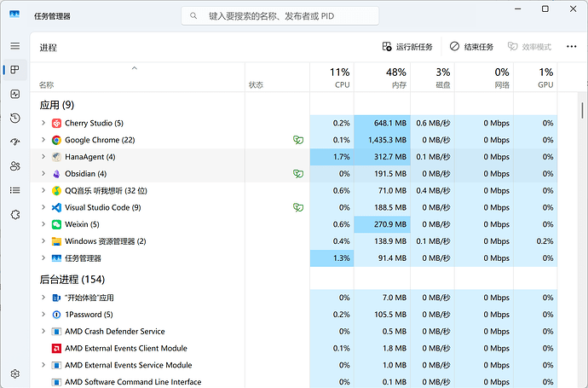Expand the 1Password background process group
The height and width of the screenshot is (388, 588).
pos(43,314)
